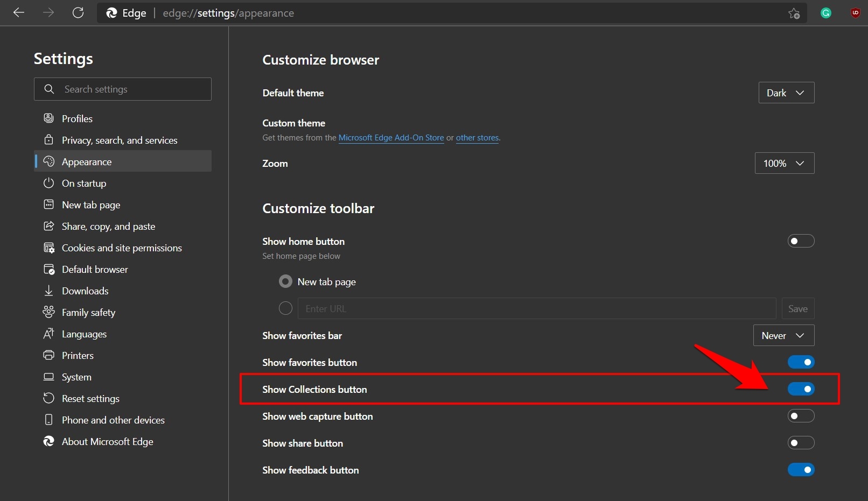This screenshot has width=868, height=501.
Task: Select the New tab page radio option
Action: coord(285,281)
